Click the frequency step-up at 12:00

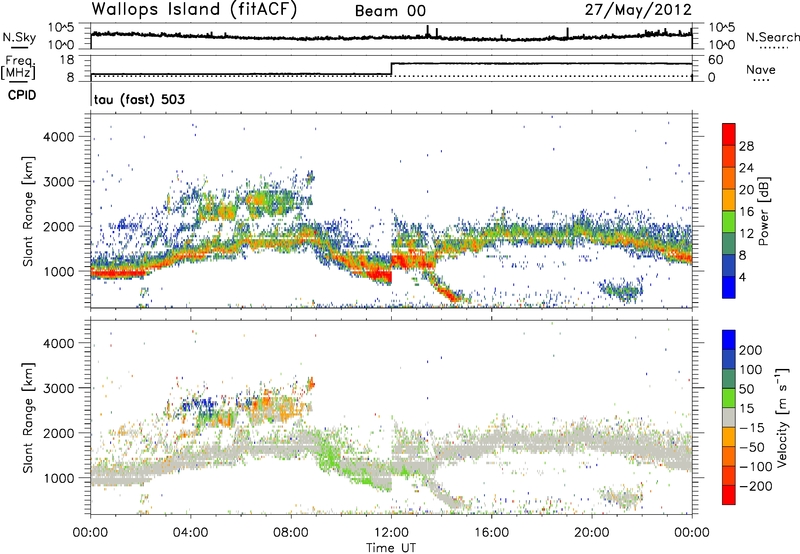tap(391, 69)
